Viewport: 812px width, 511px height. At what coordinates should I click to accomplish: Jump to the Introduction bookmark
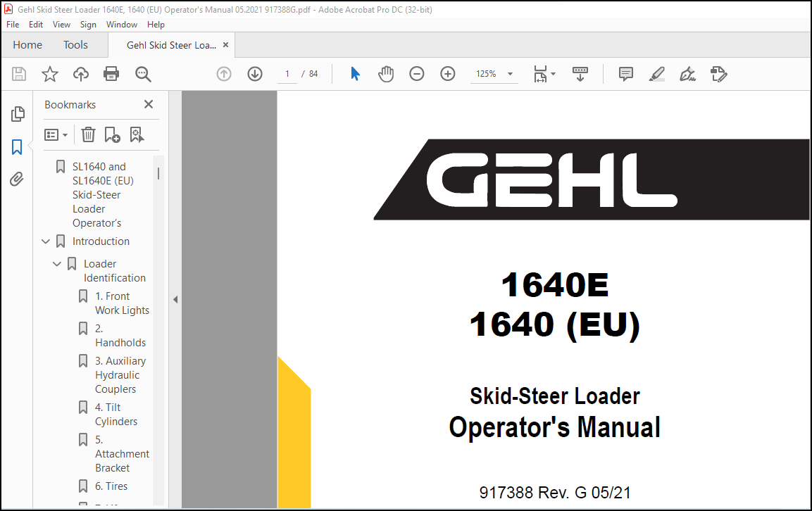click(101, 241)
